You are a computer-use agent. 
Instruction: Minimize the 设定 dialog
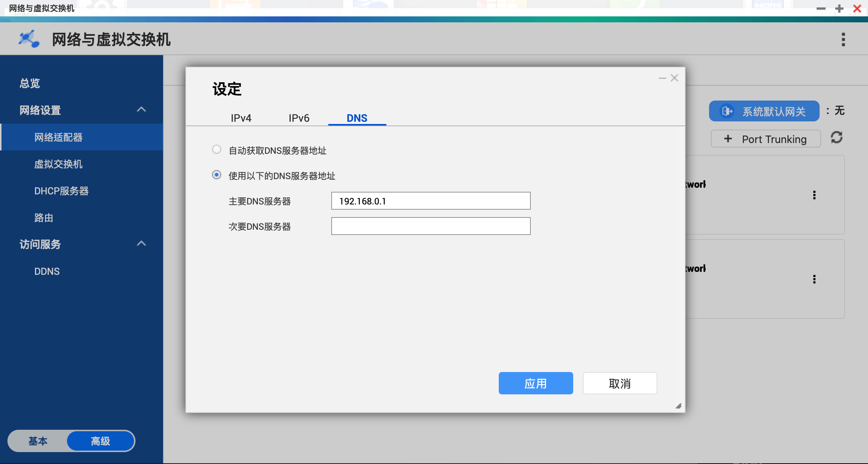point(662,78)
